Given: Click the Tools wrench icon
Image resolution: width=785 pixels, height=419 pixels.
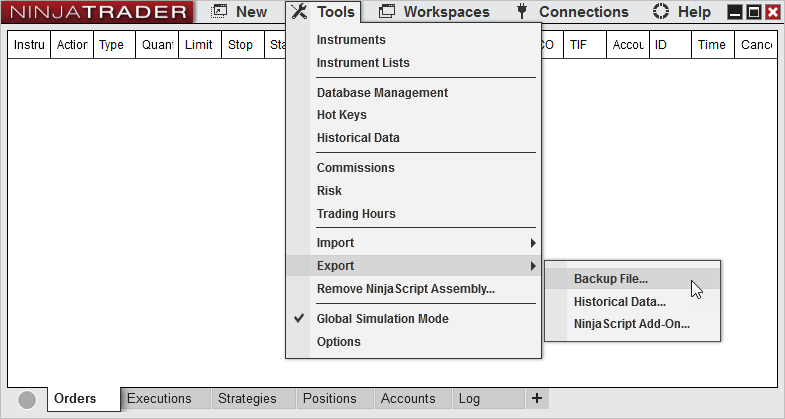Looking at the screenshot, I should click(x=298, y=12).
